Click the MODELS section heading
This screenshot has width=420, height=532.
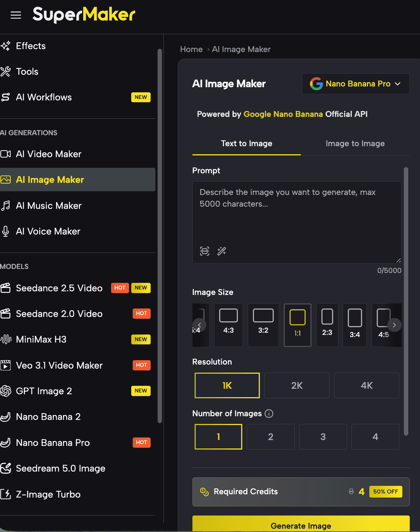(x=14, y=266)
